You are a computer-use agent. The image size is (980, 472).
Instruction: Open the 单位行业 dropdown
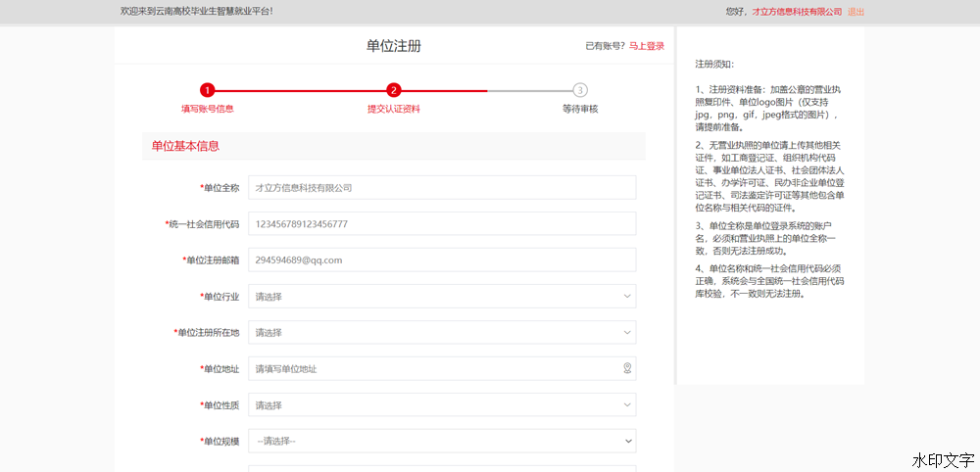tap(442, 297)
